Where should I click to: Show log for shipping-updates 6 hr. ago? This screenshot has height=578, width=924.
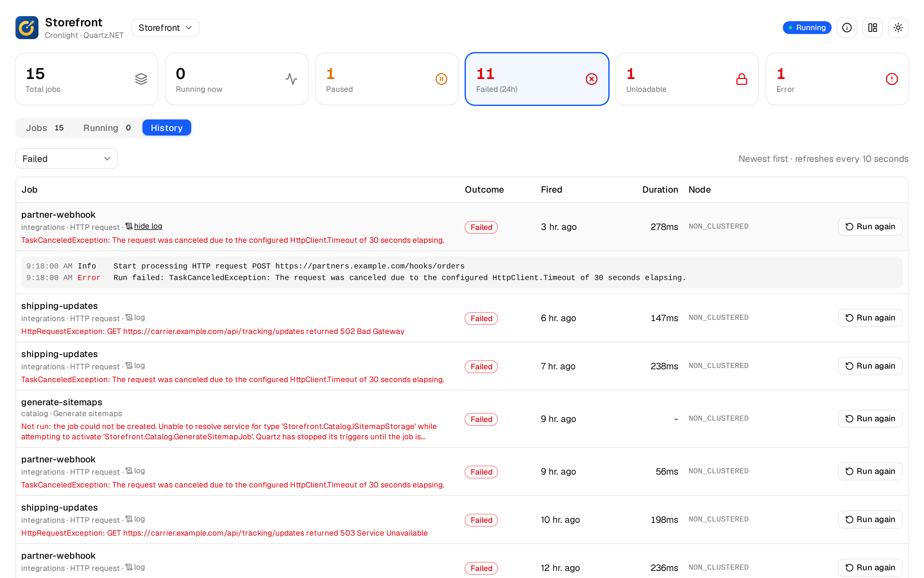tap(135, 317)
